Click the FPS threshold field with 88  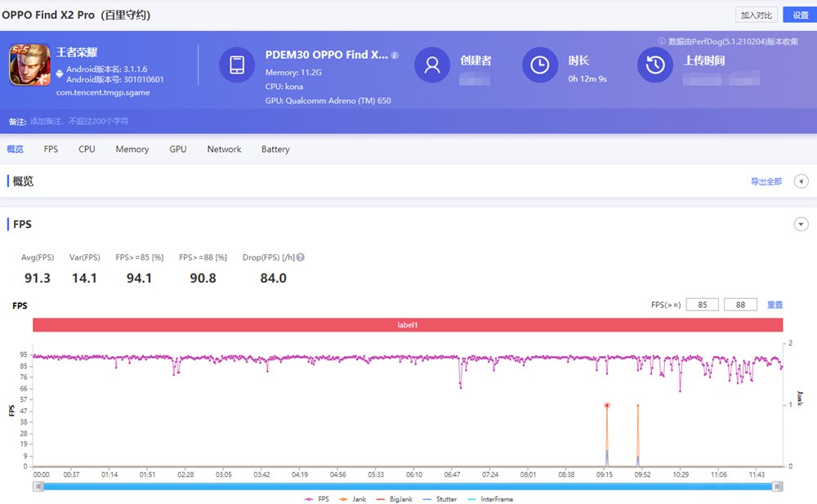[740, 305]
